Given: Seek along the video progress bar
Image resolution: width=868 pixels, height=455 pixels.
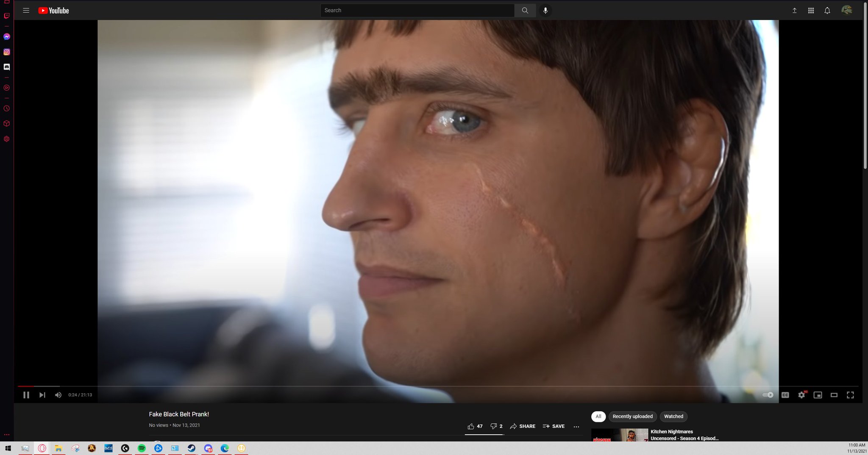Looking at the screenshot, I should click(x=438, y=386).
